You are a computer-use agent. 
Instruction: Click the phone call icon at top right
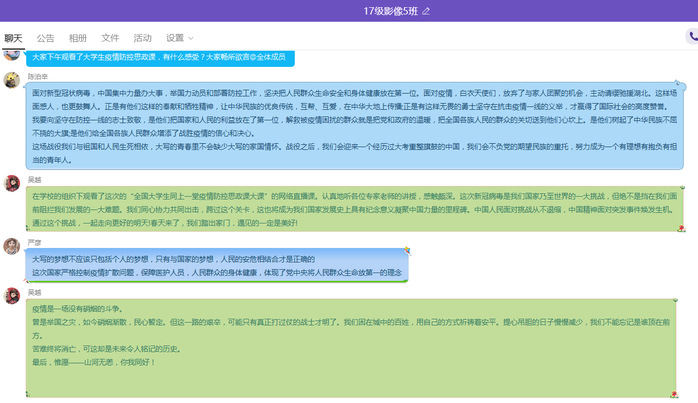(x=692, y=37)
